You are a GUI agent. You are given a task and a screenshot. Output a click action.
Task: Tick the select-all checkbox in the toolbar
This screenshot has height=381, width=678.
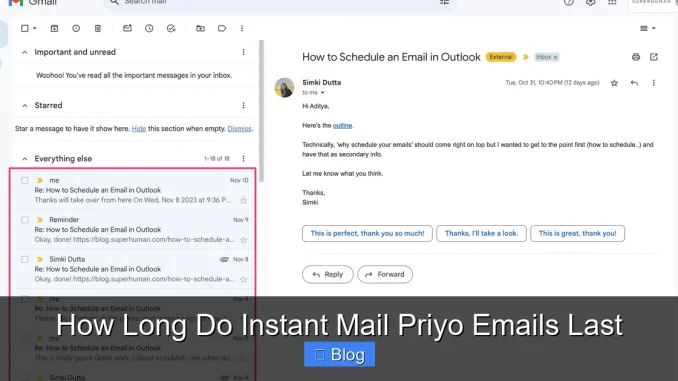[x=25, y=29]
